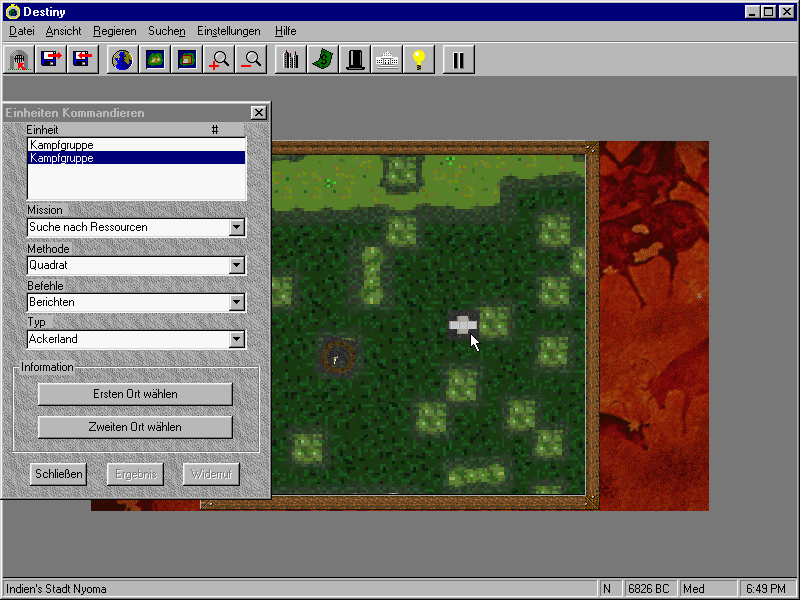Click the Schließen button
Screen dimensions: 800x600
(59, 474)
